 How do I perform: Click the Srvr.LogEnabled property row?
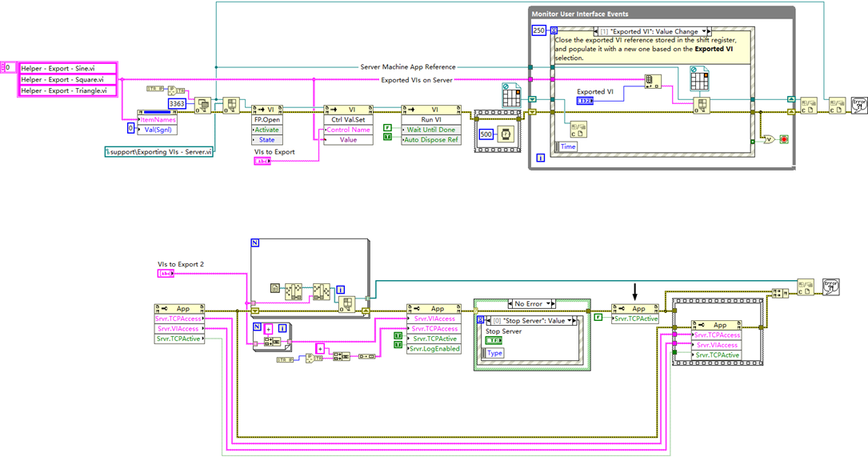click(434, 349)
